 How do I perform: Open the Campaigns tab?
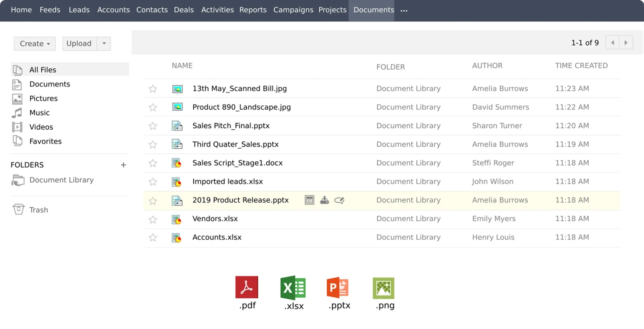pos(293,9)
